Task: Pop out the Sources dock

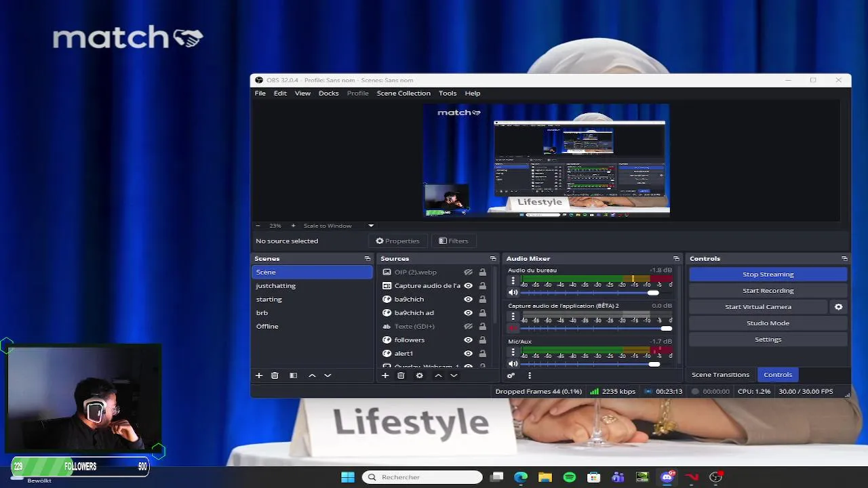Action: 493,259
